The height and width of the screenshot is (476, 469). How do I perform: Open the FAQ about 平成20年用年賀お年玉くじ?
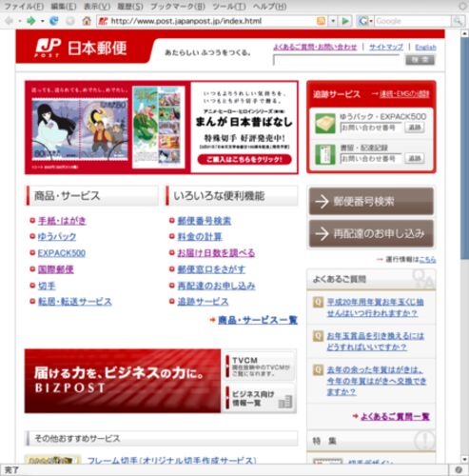coord(375,307)
